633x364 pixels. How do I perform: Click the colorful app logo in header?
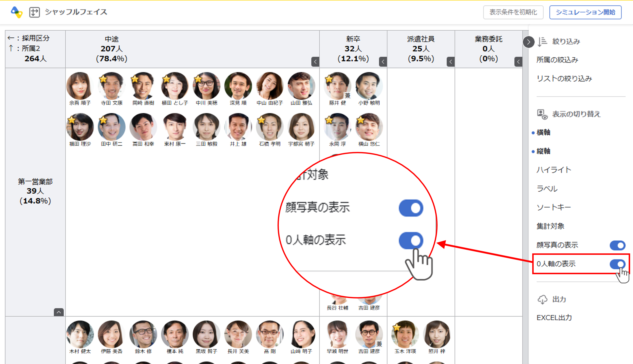(x=17, y=12)
